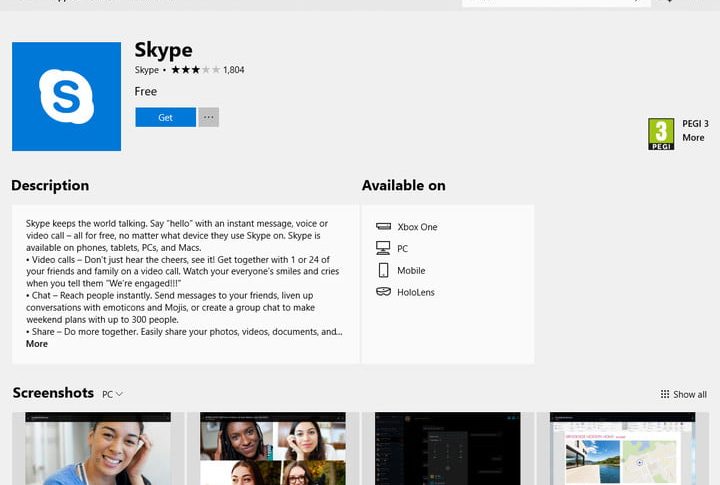Open More under PEGI 3 rating
Image resolution: width=720 pixels, height=485 pixels.
(693, 138)
